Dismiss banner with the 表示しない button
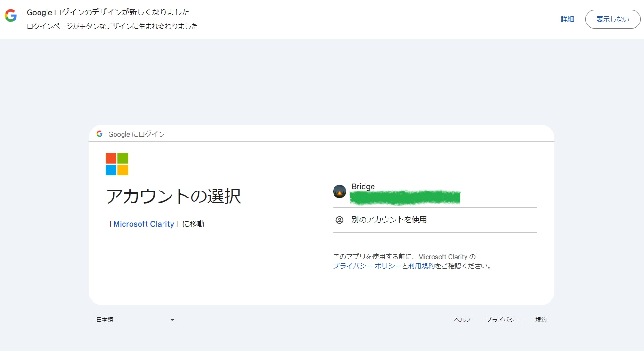The image size is (644, 351). (613, 19)
